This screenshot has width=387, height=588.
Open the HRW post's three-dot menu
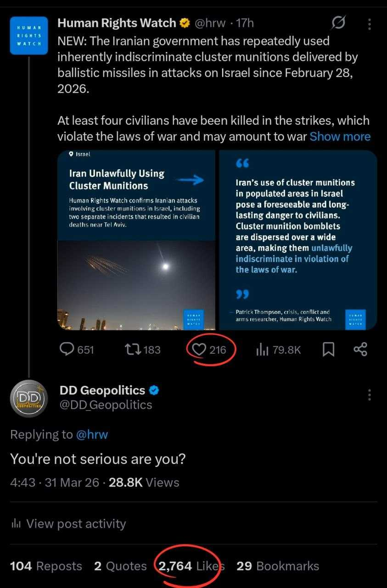coord(370,24)
